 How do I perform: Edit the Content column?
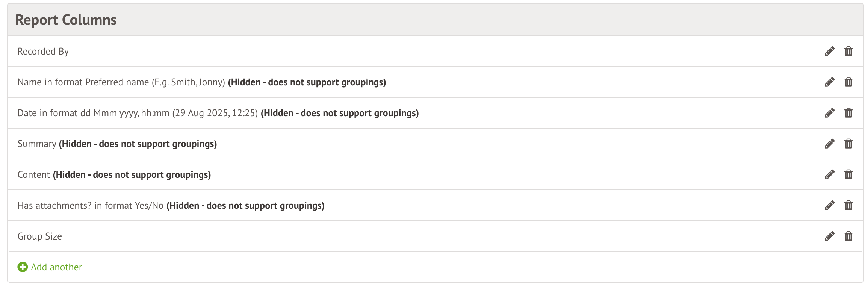(x=830, y=174)
